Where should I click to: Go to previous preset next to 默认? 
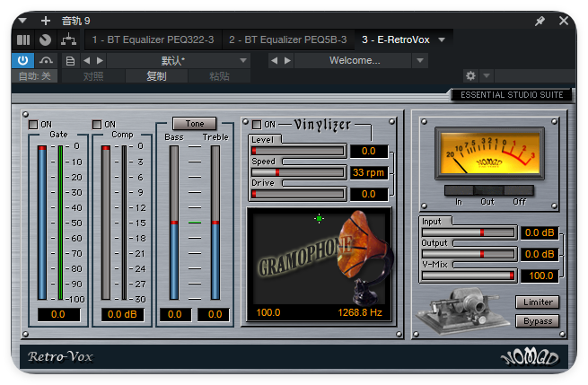click(x=86, y=60)
